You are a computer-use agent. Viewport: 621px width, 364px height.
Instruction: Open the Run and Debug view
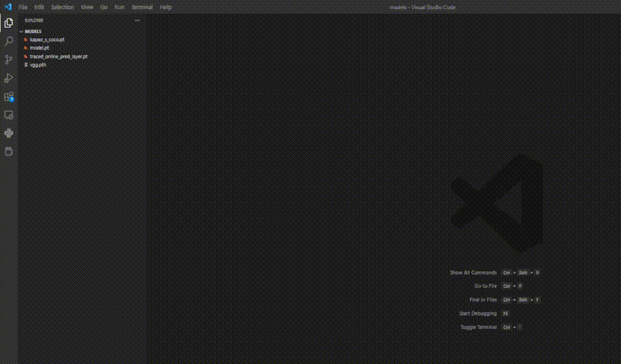pyautogui.click(x=9, y=78)
